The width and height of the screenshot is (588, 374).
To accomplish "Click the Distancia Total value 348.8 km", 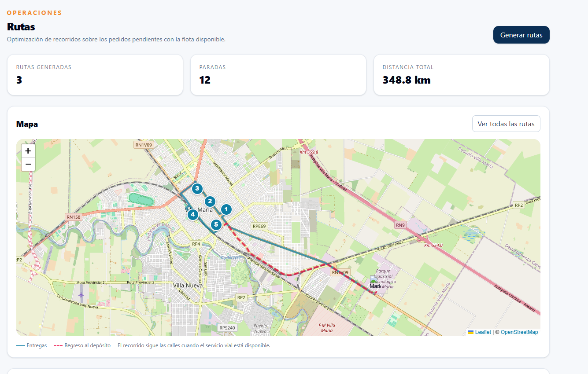I will [407, 80].
